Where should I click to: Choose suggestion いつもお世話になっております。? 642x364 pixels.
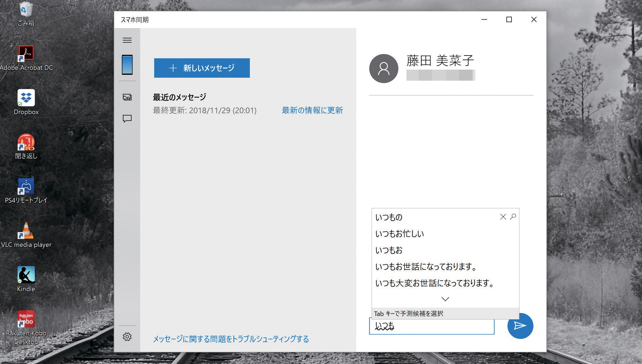pos(426,267)
